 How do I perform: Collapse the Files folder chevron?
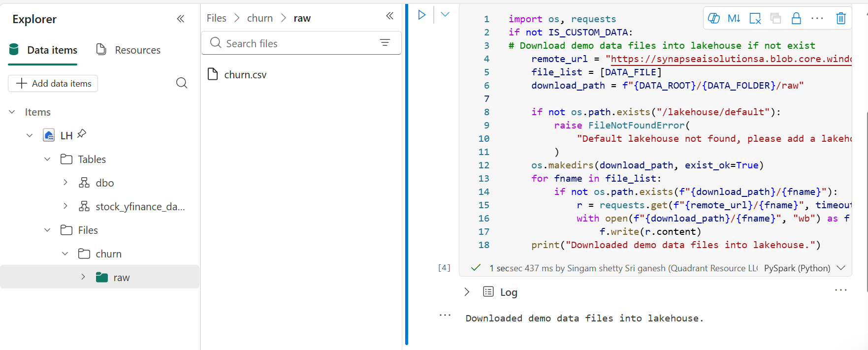coord(47,230)
